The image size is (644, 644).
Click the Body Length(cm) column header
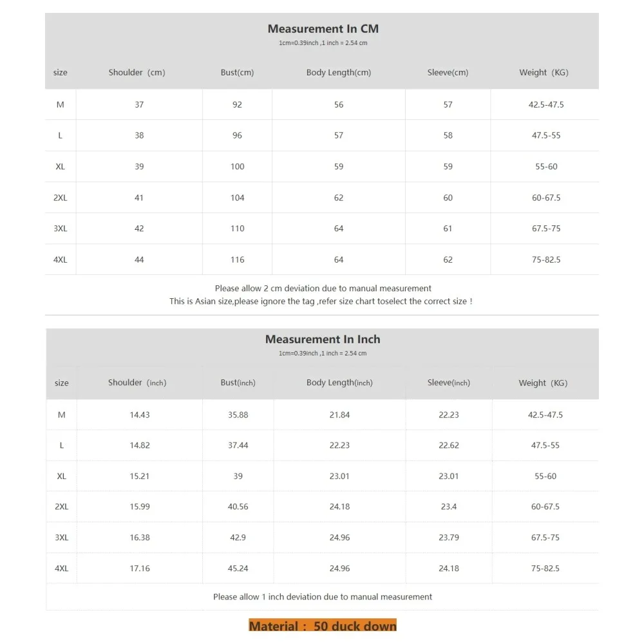pos(339,73)
